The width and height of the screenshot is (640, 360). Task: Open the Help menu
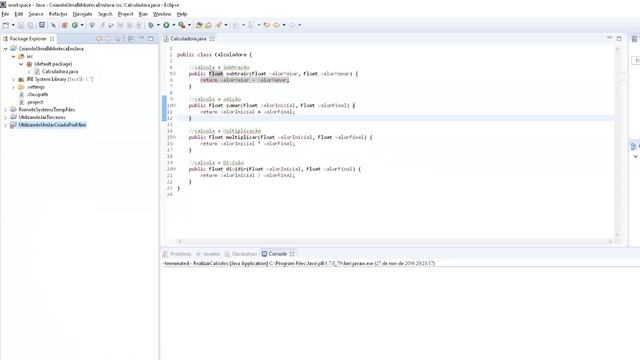pos(182,14)
